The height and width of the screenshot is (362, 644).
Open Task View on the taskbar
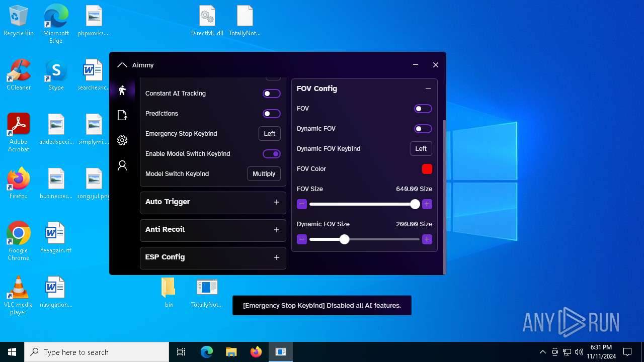click(x=181, y=352)
